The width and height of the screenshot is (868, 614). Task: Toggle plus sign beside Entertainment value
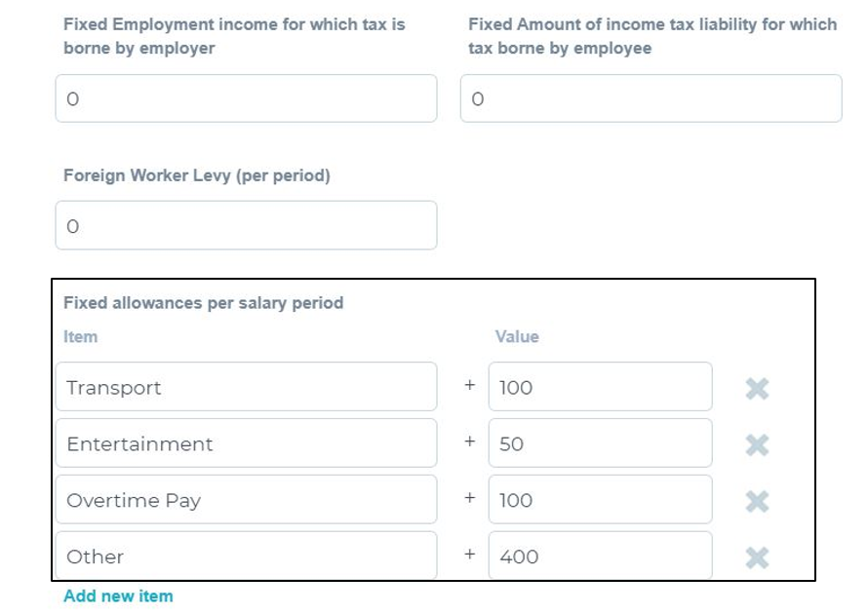[x=469, y=441]
